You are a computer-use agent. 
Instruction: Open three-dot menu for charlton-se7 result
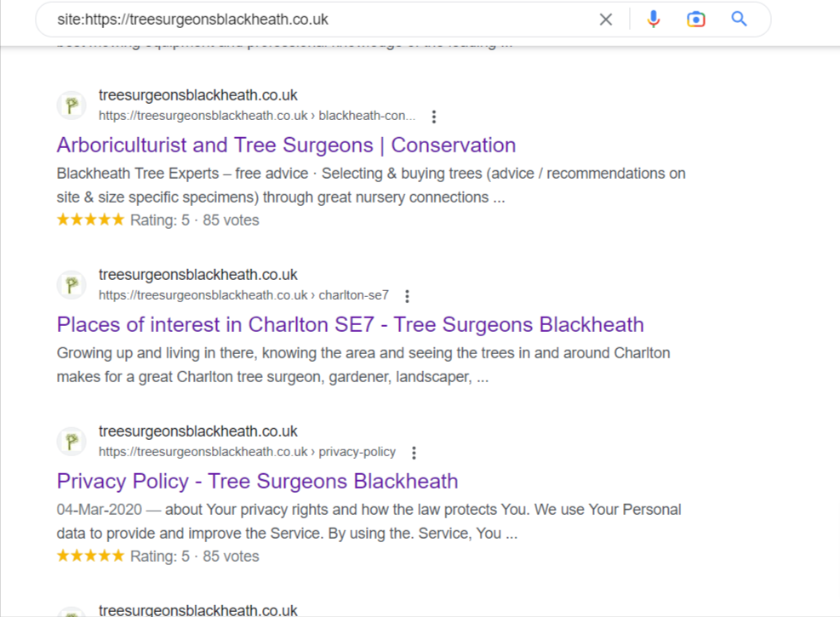407,296
